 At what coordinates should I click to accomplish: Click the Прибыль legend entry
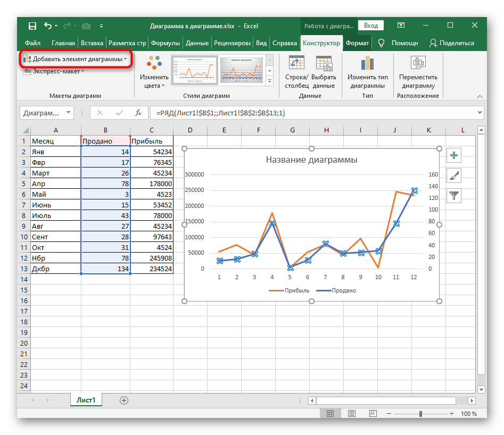290,290
